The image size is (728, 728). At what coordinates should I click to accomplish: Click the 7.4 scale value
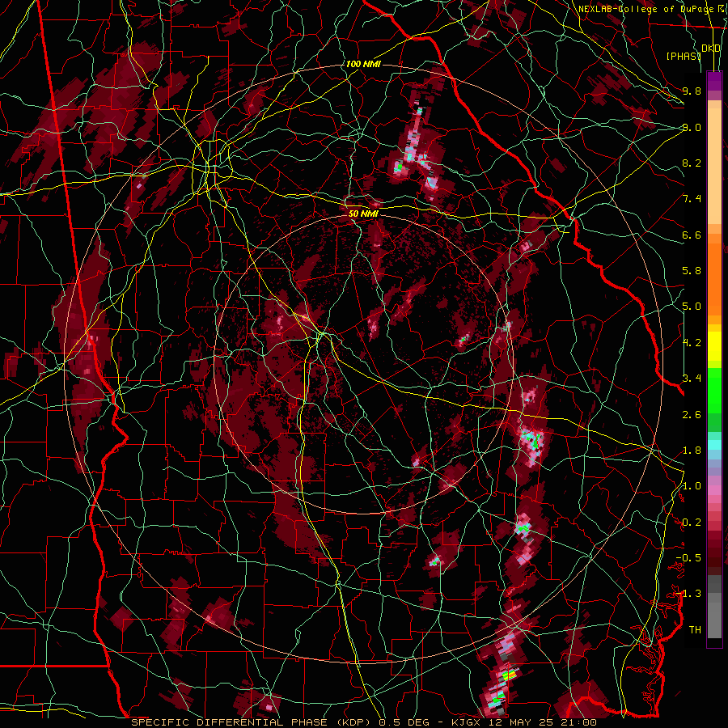coord(692,199)
